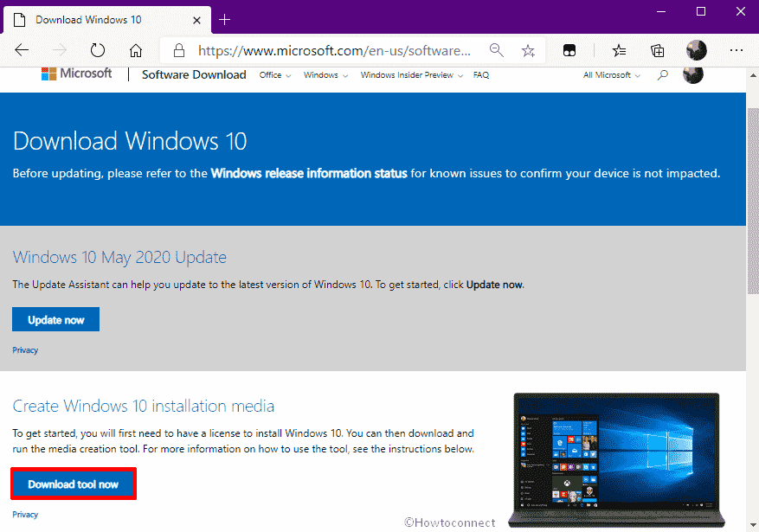Expand the All Microsoft dropdown

click(612, 75)
